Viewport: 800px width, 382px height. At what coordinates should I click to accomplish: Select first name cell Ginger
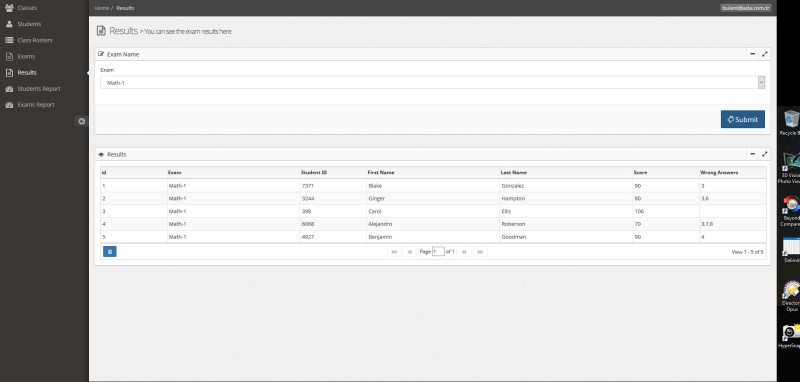[x=433, y=198]
